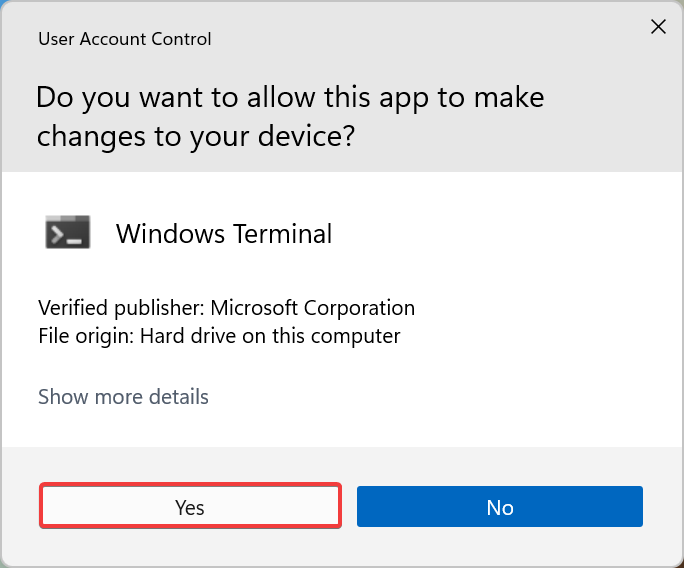Click the "Verified publisher:" label

pos(120,307)
